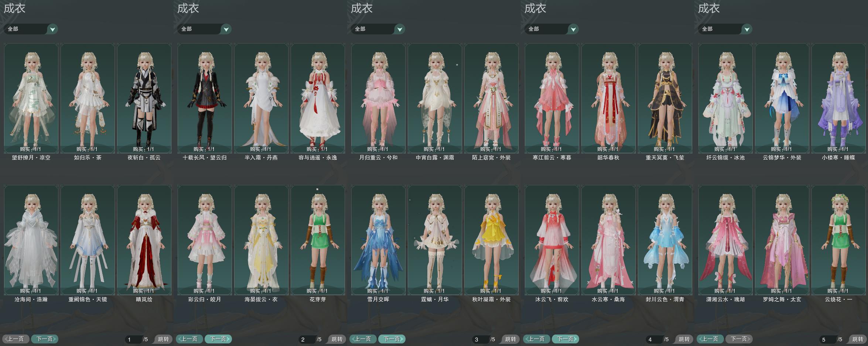Click 下一页 on the page 5 panel
This screenshot has height=346, width=868.
click(x=739, y=339)
